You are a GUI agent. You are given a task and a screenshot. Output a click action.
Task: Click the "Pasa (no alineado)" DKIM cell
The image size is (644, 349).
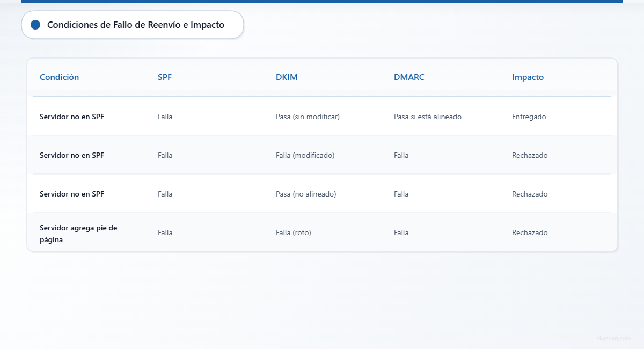tap(306, 194)
